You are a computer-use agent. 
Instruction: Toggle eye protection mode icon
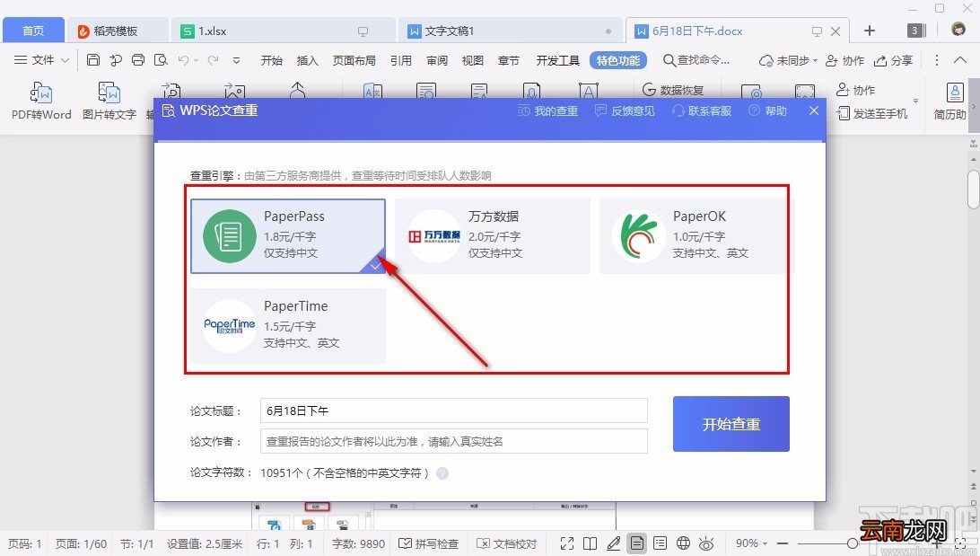tap(706, 543)
